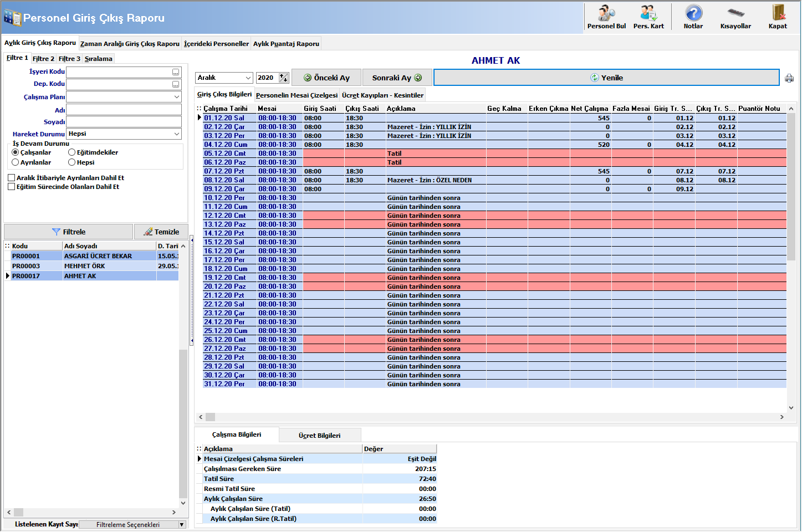Click the Kapat door icon
Viewport: 802px width, 532px height.
point(778,13)
